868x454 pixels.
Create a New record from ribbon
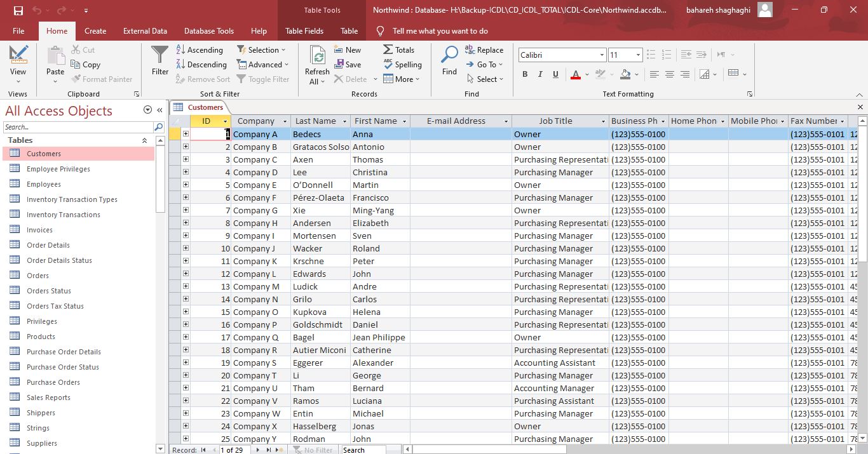coord(347,50)
